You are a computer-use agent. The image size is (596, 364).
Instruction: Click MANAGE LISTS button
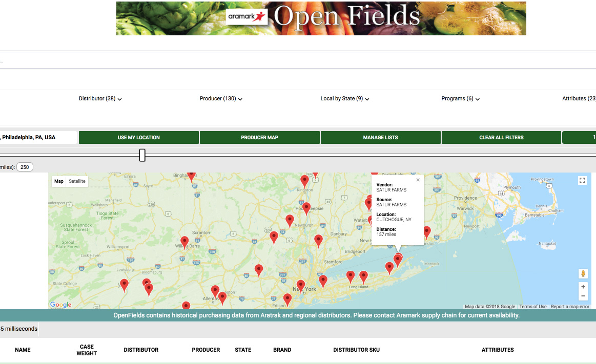(x=380, y=137)
